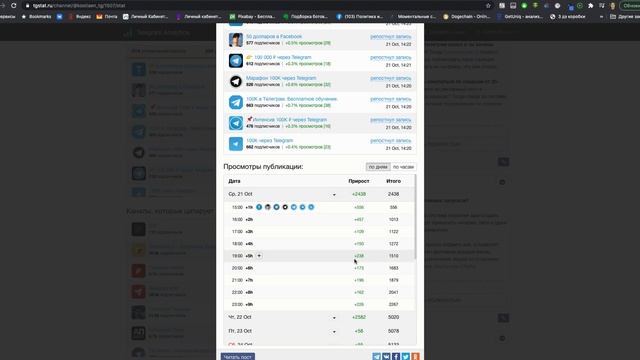
Task: Click the +2438 growth value for 21 Oct
Action: coord(359,194)
